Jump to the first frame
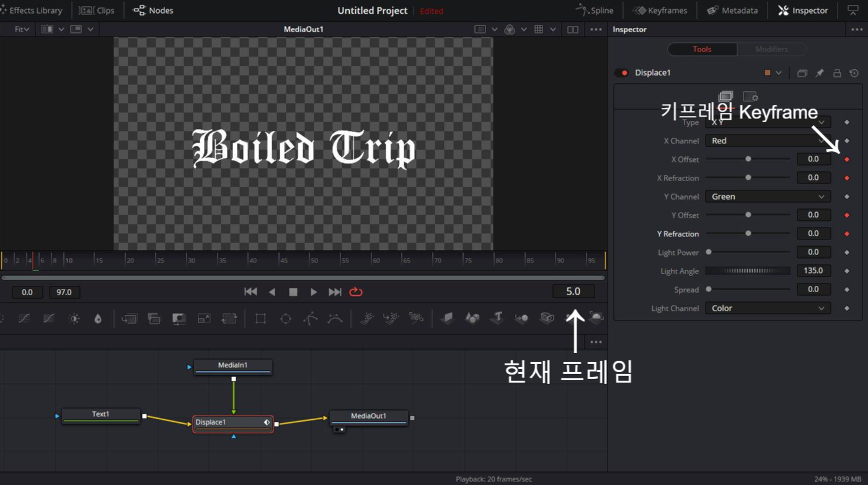The width and height of the screenshot is (868, 485). [x=250, y=291]
